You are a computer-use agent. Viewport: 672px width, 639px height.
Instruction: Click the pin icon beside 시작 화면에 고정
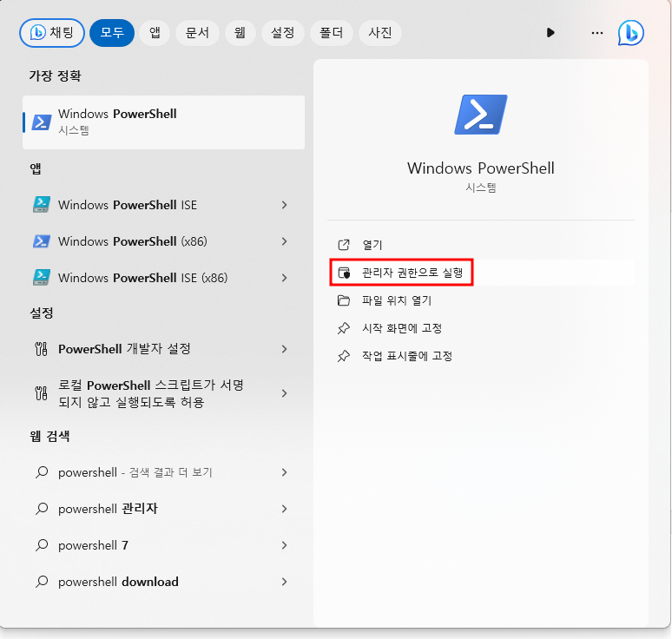click(x=344, y=328)
